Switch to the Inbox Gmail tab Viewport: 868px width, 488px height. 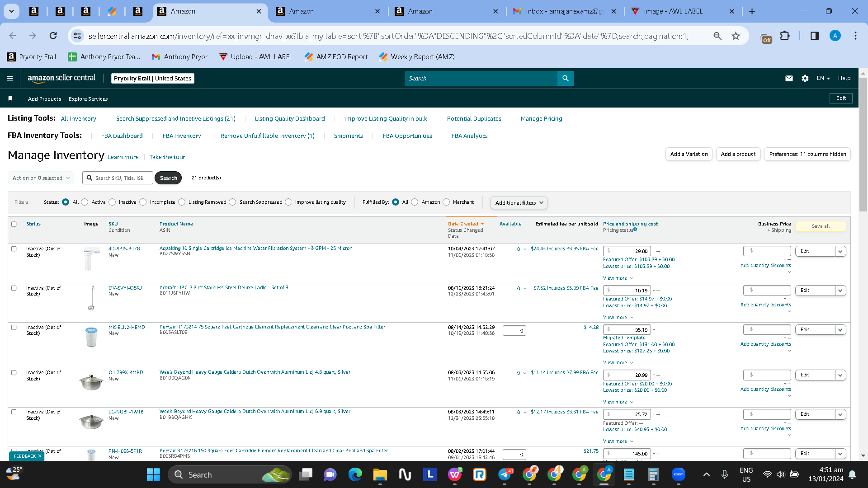564,11
